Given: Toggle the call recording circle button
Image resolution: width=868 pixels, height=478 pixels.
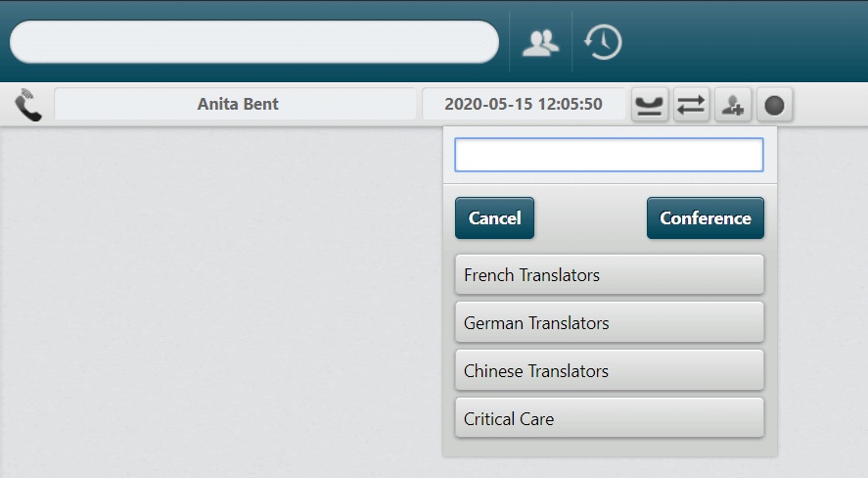Looking at the screenshot, I should (x=774, y=105).
